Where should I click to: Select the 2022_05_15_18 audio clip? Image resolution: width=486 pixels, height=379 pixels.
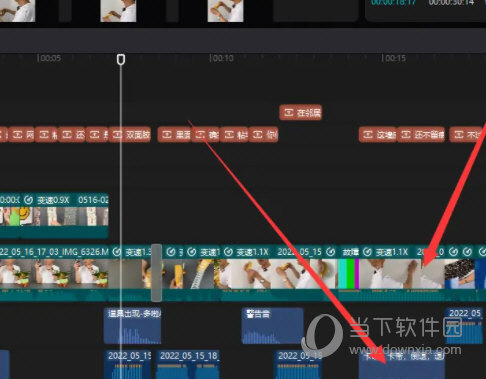pos(188,364)
